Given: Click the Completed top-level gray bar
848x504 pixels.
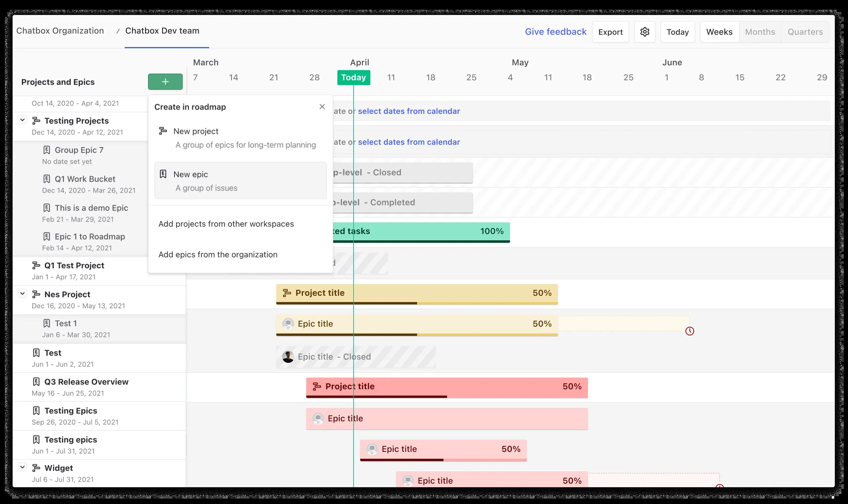Looking at the screenshot, I should coord(403,203).
